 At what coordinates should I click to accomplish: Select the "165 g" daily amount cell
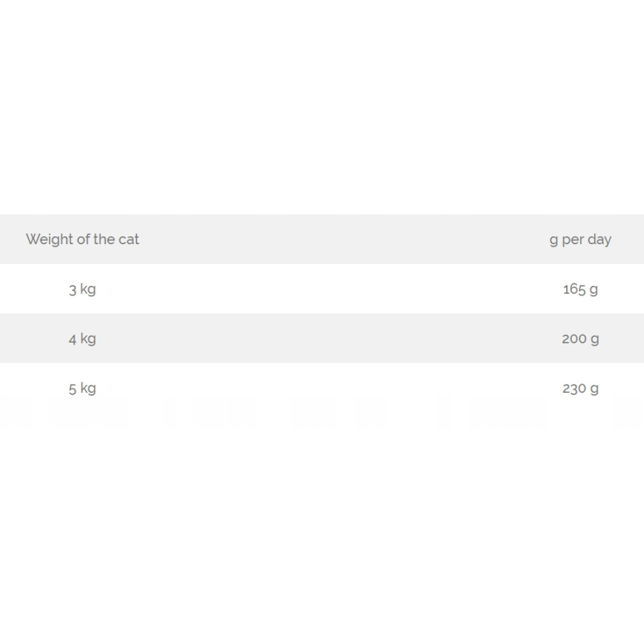pos(580,289)
